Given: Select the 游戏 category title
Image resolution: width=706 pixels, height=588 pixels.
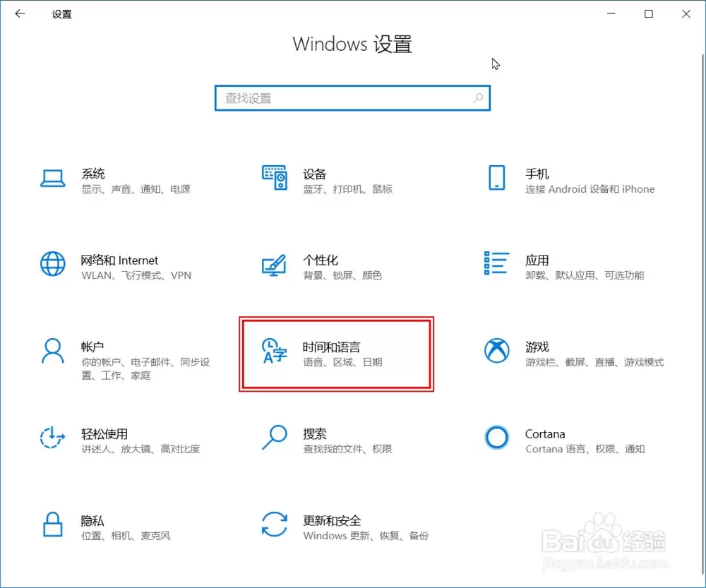Looking at the screenshot, I should (x=537, y=347).
